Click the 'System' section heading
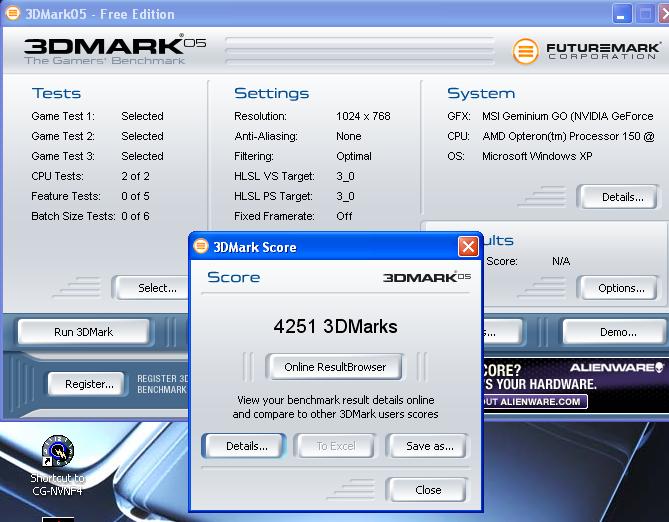 click(481, 93)
